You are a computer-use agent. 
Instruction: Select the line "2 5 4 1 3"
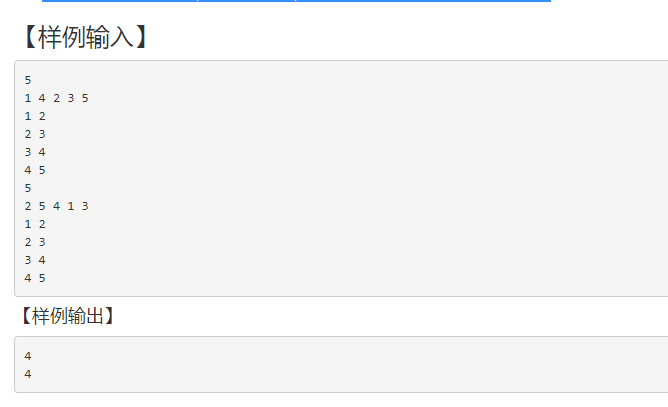pos(57,206)
